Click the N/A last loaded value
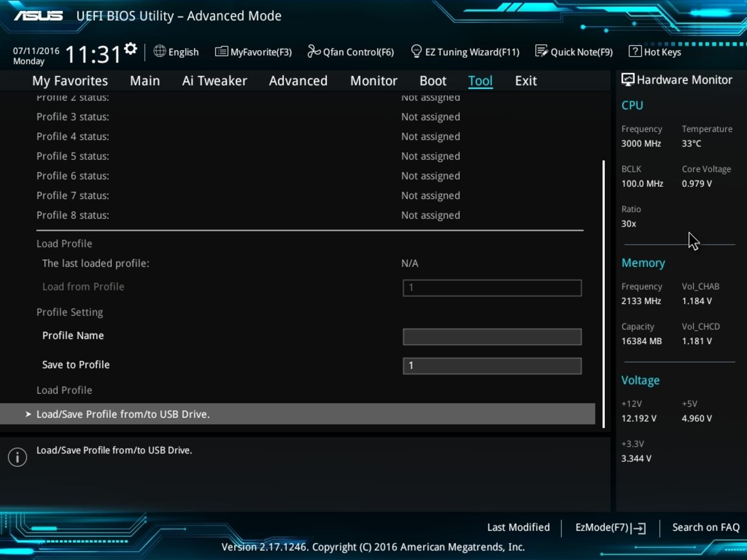Viewport: 747px width, 560px height. tap(410, 264)
